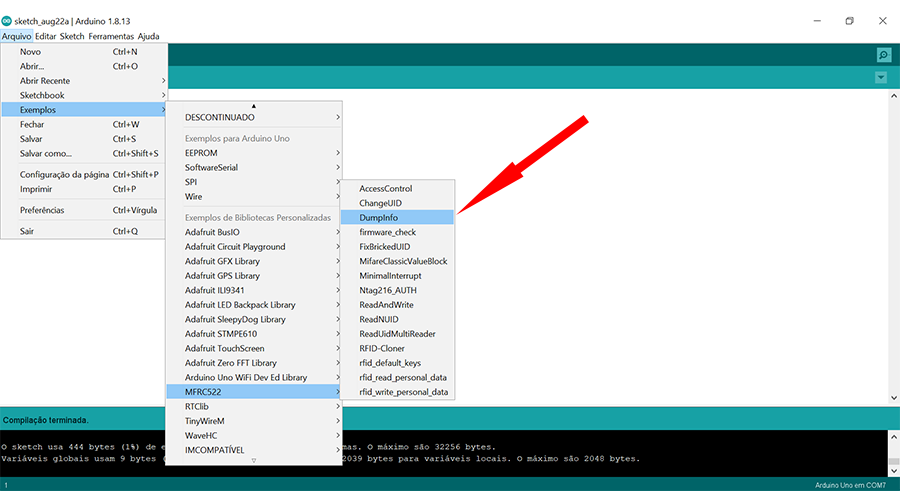Expand the RTClib examples submenu

coord(196,407)
